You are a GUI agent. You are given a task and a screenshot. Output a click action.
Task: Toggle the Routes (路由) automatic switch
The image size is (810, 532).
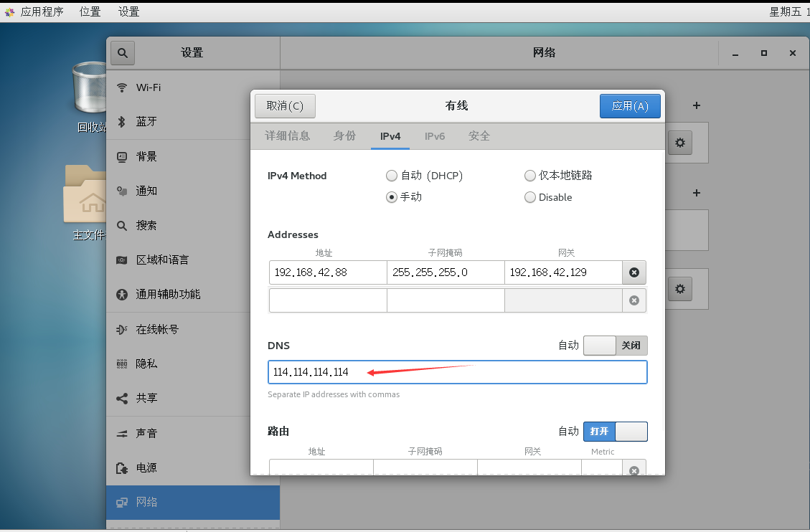(x=616, y=432)
